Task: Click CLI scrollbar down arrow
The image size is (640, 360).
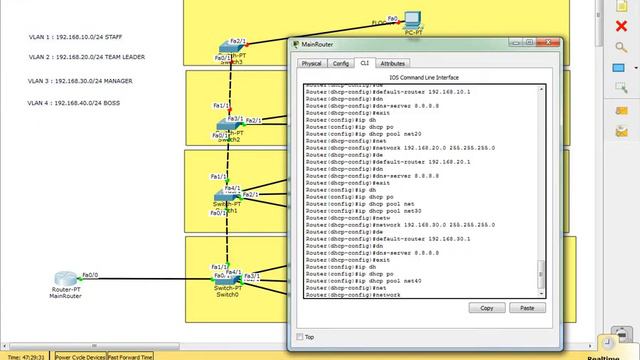Action: (x=541, y=293)
